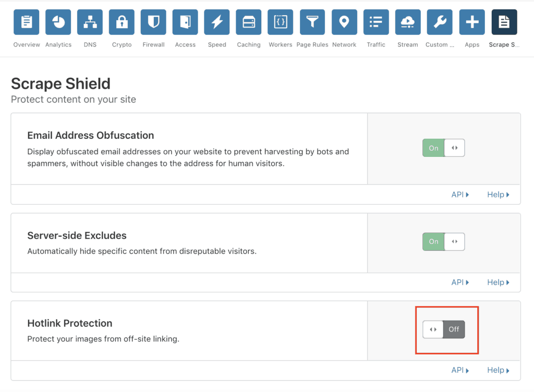Image resolution: width=534 pixels, height=392 pixels.
Task: Click the Page Rules funnel icon
Action: pyautogui.click(x=312, y=22)
